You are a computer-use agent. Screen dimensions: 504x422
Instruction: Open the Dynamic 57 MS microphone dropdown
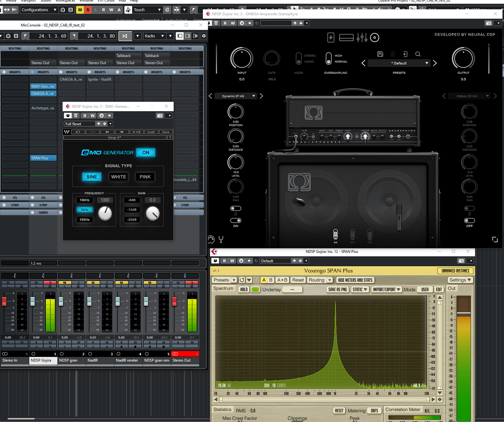(235, 96)
